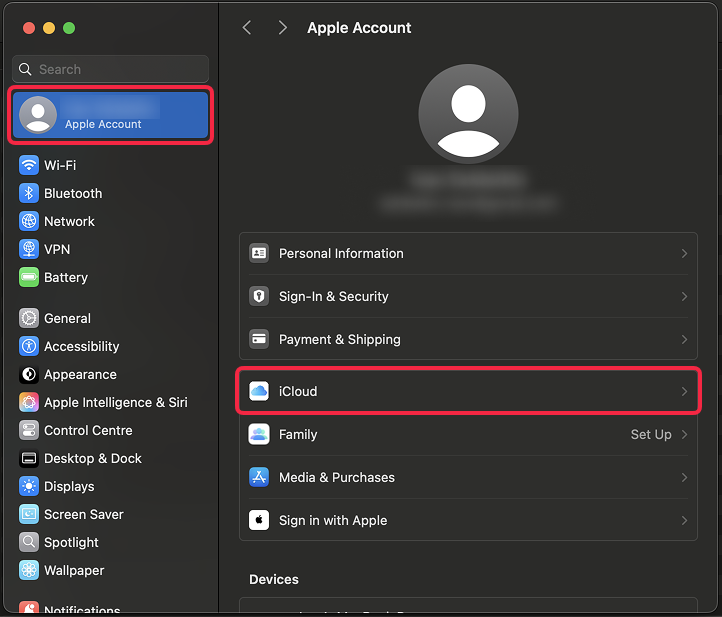Open Control Centre in sidebar
Image resolution: width=722 pixels, height=617 pixels.
[88, 430]
